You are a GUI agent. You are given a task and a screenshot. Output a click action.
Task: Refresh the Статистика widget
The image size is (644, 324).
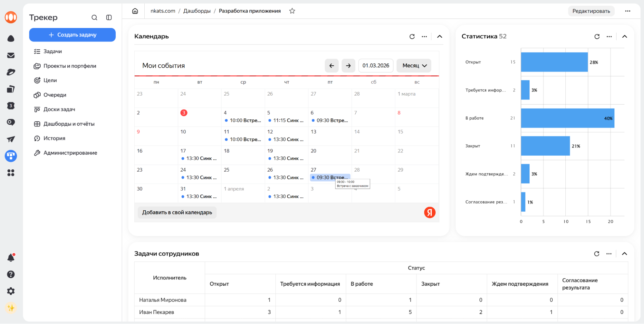tap(597, 36)
